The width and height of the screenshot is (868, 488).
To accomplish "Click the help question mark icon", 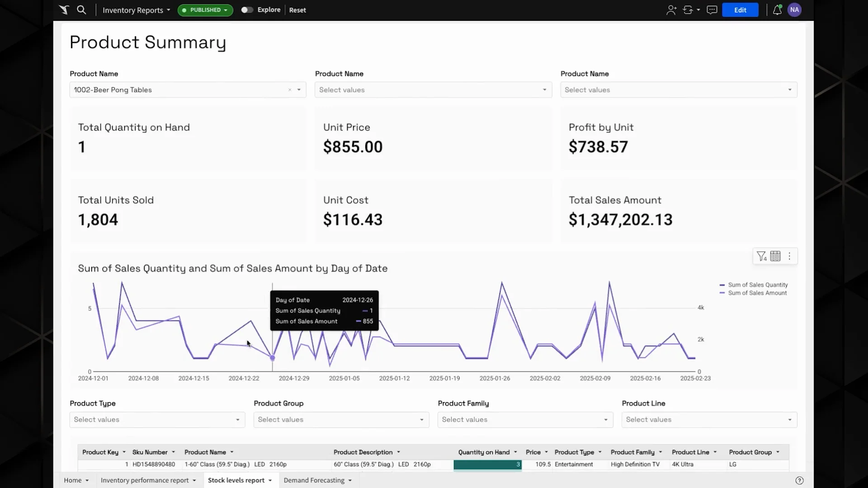I will click(x=799, y=480).
